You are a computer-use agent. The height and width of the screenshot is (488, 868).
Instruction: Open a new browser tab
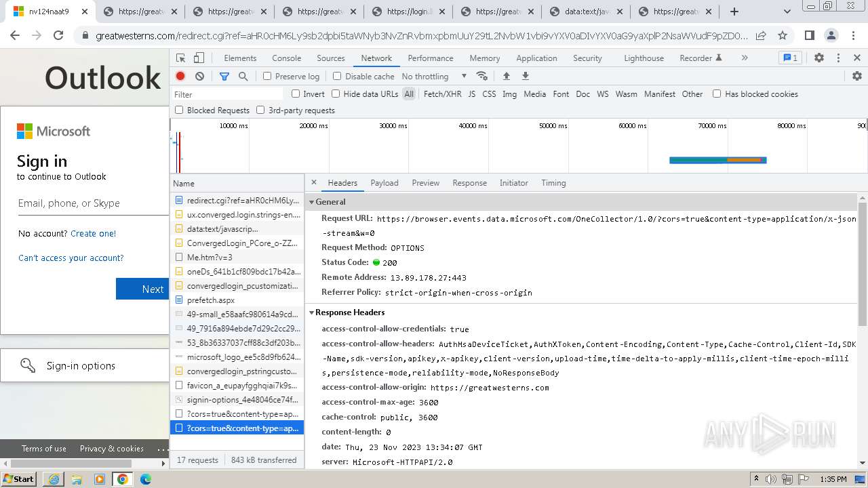[734, 12]
